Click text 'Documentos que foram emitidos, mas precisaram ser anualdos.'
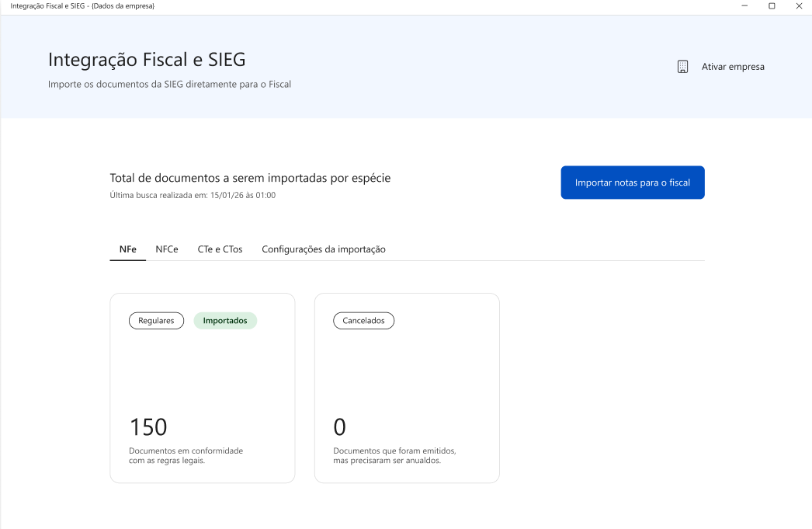The height and width of the screenshot is (529, 812). tap(394, 455)
